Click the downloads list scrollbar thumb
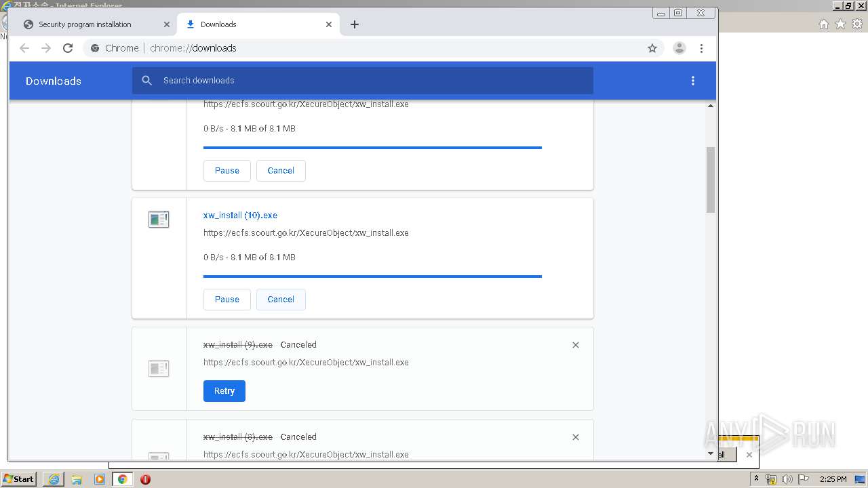The image size is (868, 488). click(711, 180)
